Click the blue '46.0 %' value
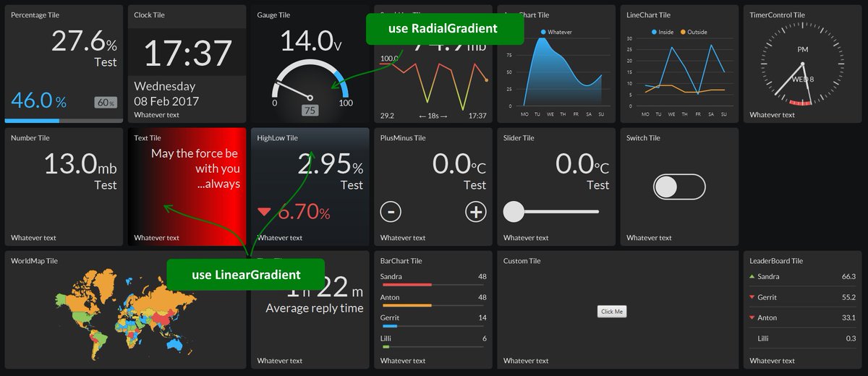 click(38, 101)
